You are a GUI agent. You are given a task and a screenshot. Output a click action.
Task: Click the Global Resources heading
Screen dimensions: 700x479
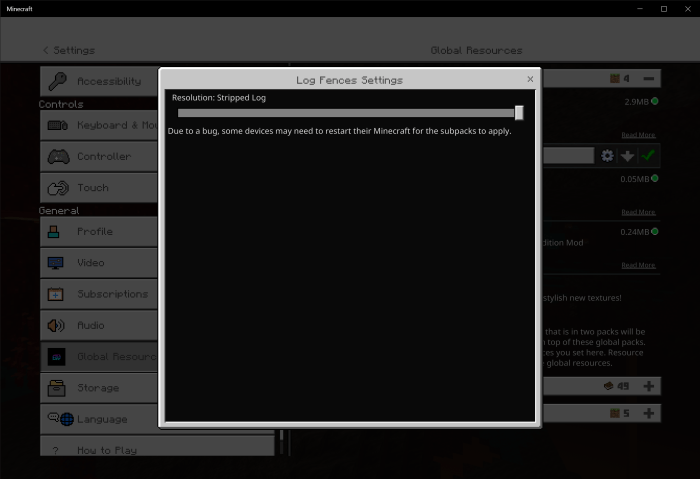coord(476,50)
